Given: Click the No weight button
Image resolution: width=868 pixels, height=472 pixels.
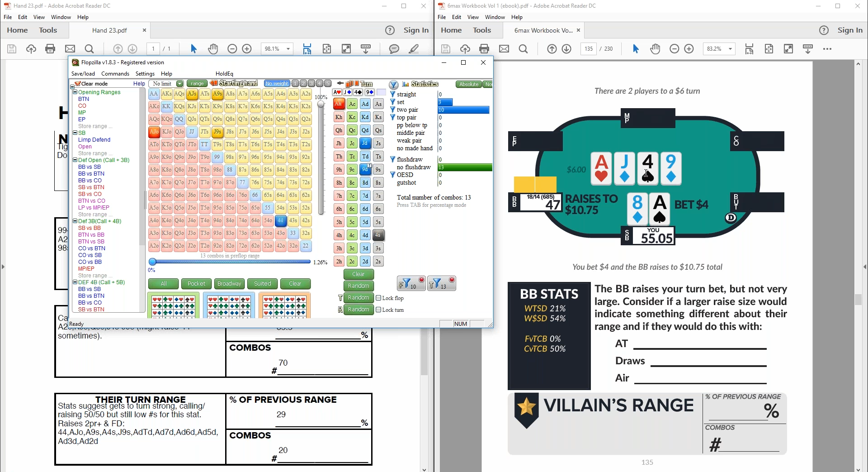Looking at the screenshot, I should coord(277,83).
